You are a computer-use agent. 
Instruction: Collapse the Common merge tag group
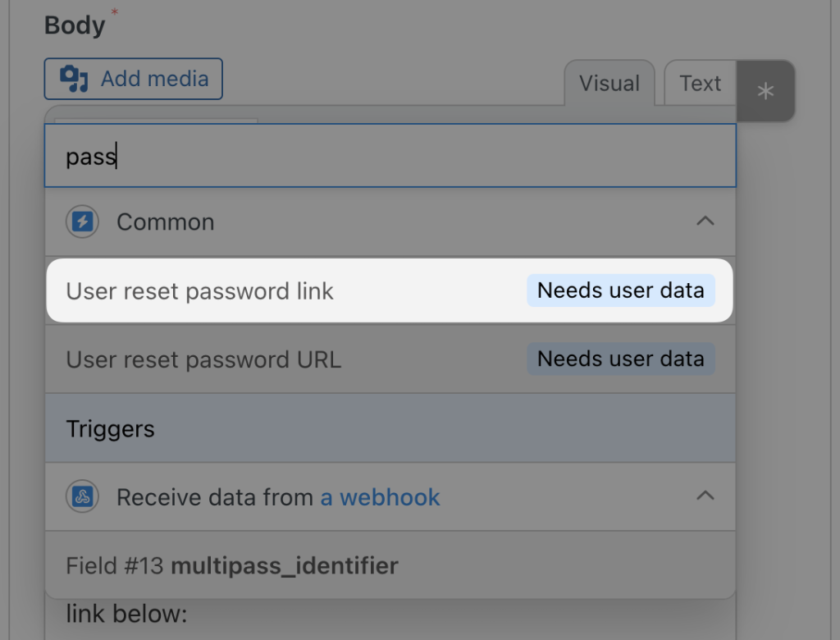pos(705,221)
